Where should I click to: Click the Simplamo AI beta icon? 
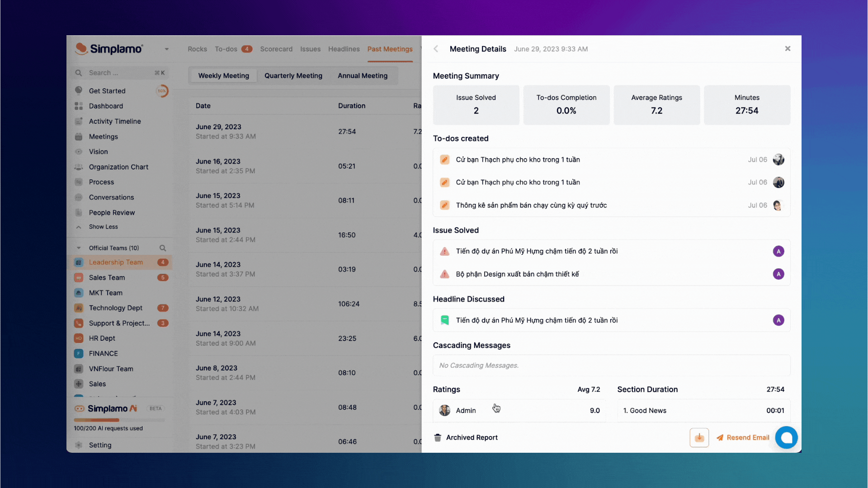pyautogui.click(x=80, y=408)
